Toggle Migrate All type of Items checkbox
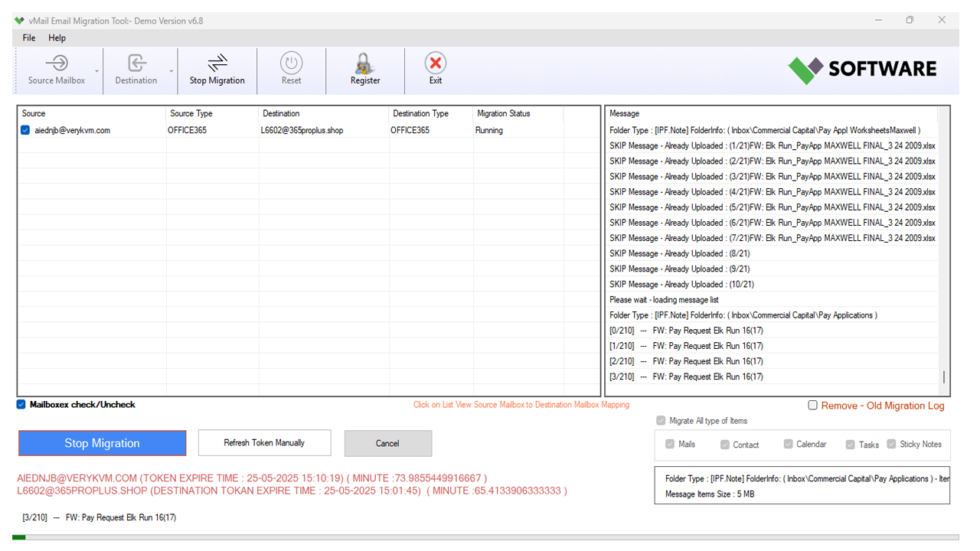The image size is (980, 551). point(661,420)
